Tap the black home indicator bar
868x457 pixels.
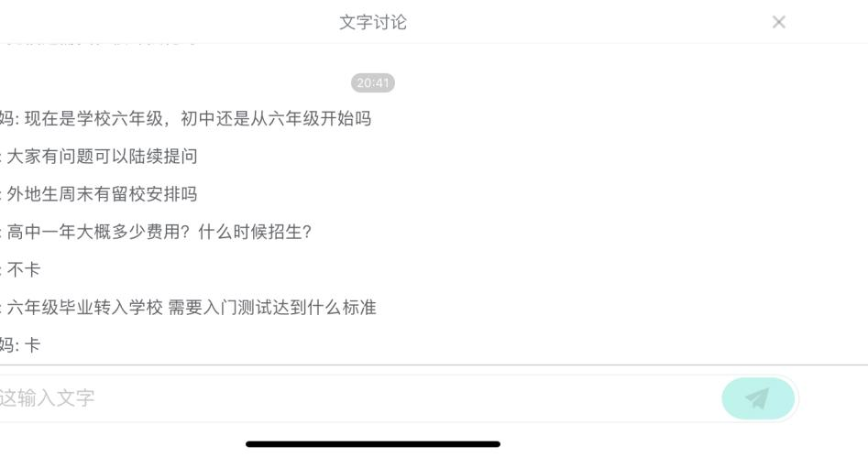(x=372, y=444)
